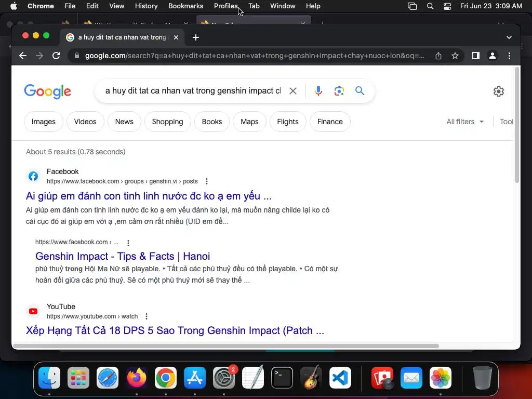The width and height of the screenshot is (532, 399).
Task: Switch to Books results
Action: pos(212,122)
